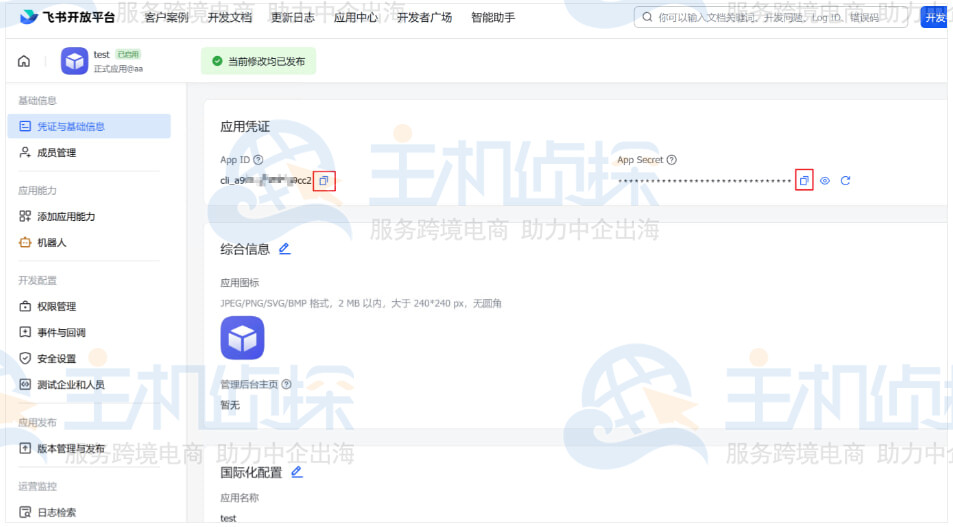Select 机器人 in sidebar
Screen dimensions: 953x527
51,243
